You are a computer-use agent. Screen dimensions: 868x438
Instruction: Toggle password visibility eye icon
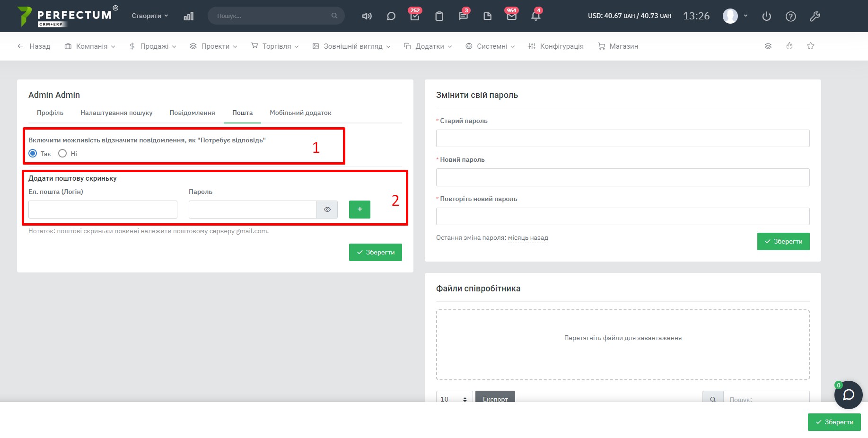click(x=327, y=210)
